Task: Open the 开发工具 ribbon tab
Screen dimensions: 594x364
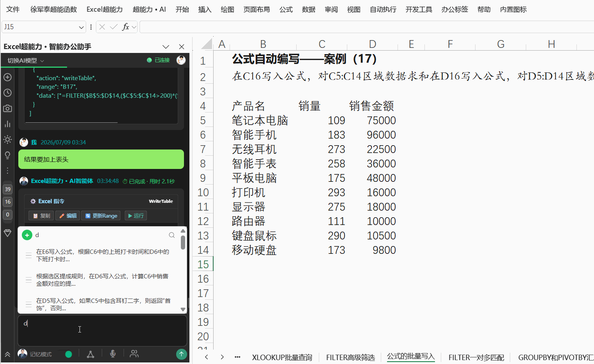Action: (x=419, y=9)
